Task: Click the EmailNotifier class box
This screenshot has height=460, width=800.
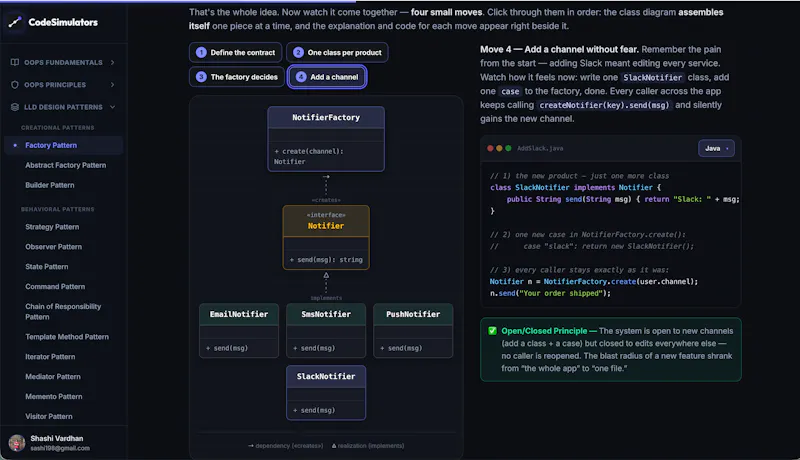Action: (x=239, y=330)
